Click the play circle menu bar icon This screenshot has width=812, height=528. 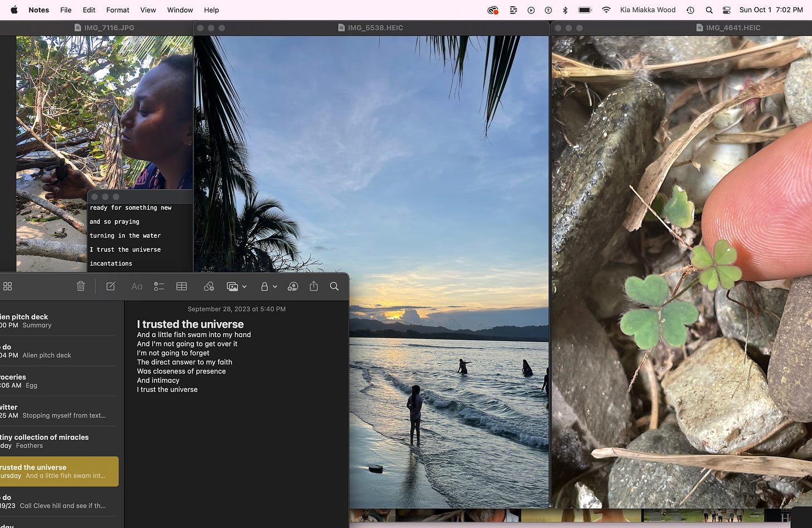[x=531, y=10]
